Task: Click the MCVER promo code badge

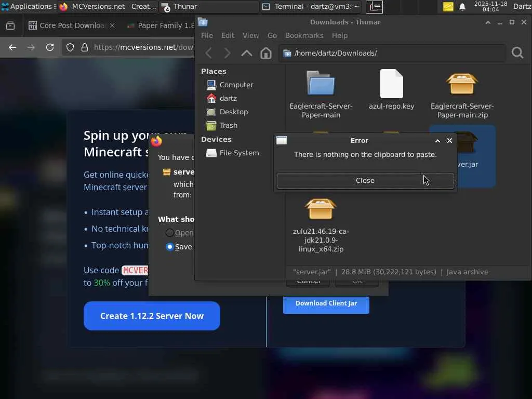Action: tap(135, 270)
